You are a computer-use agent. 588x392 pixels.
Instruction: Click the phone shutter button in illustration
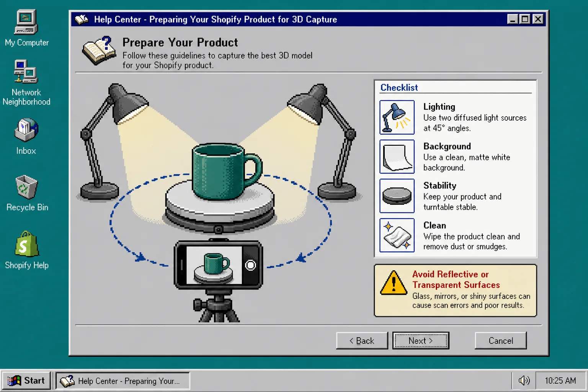coord(250,265)
